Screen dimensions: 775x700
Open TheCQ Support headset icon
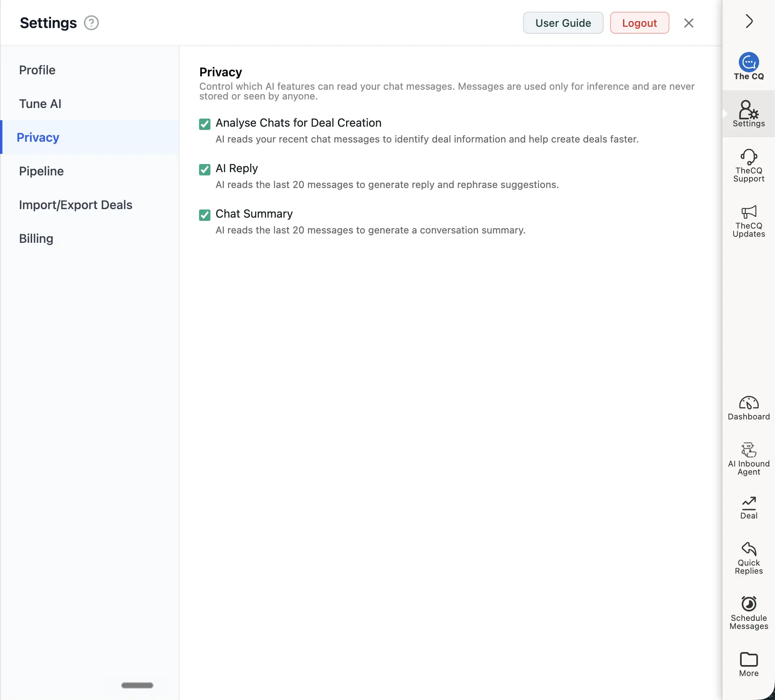coord(749,157)
